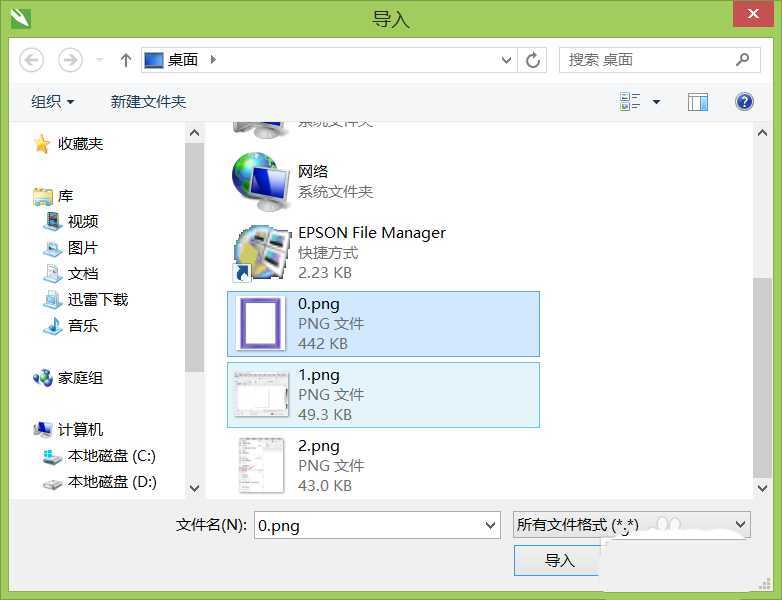Open the 视频 library
782x600 pixels.
(83, 221)
